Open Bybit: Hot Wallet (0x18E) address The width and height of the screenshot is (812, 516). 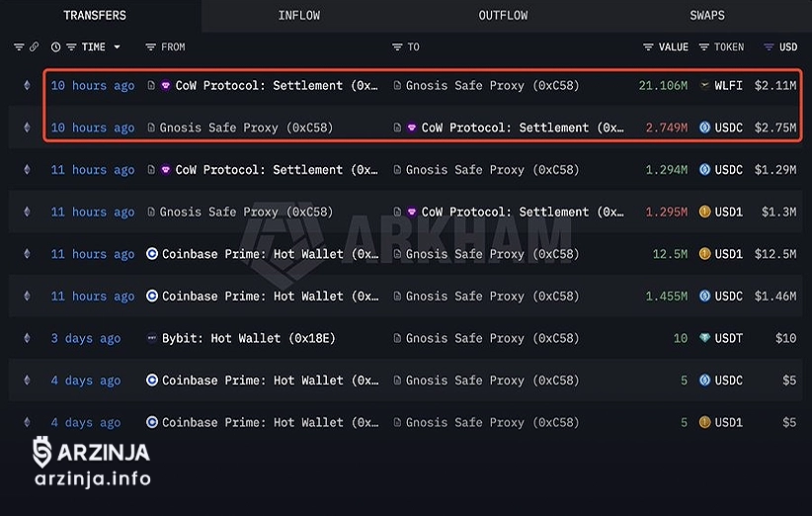point(248,338)
